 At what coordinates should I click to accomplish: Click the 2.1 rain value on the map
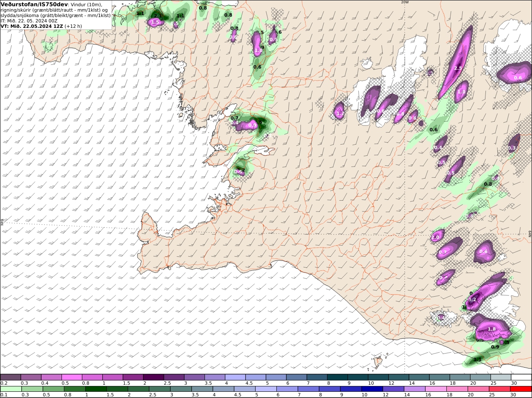158,16
